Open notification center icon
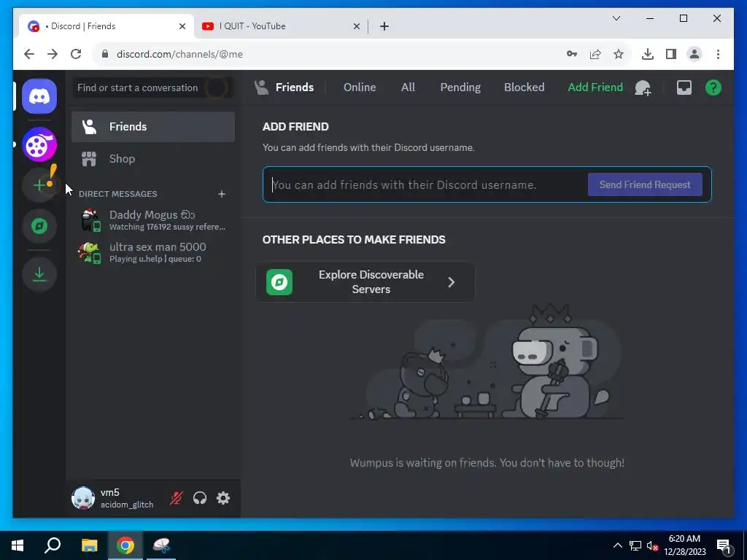This screenshot has width=747, height=560. click(x=724, y=546)
